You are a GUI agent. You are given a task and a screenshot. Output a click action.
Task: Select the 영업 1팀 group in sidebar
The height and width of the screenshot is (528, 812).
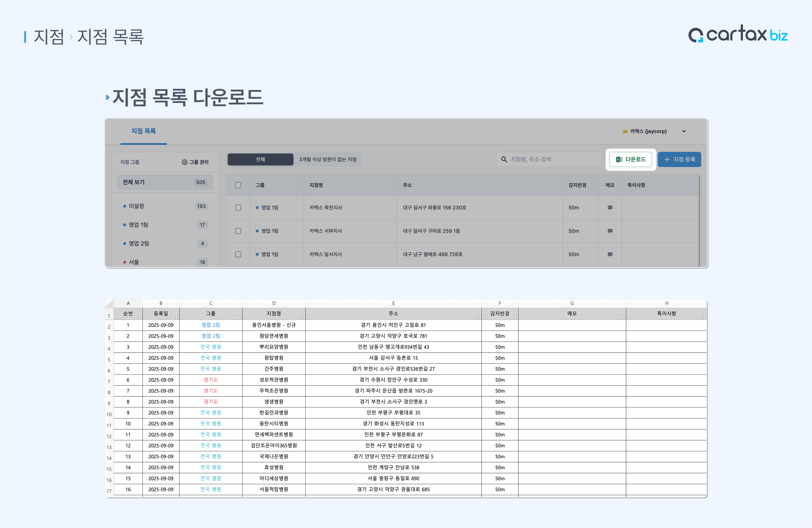165,225
